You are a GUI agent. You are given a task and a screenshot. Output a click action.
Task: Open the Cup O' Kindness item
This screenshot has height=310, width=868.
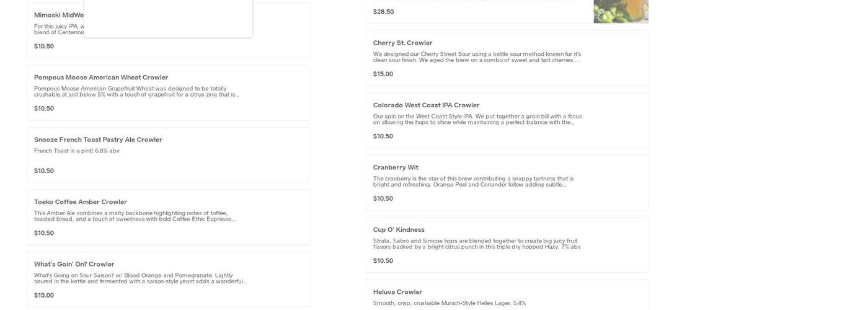point(399,230)
